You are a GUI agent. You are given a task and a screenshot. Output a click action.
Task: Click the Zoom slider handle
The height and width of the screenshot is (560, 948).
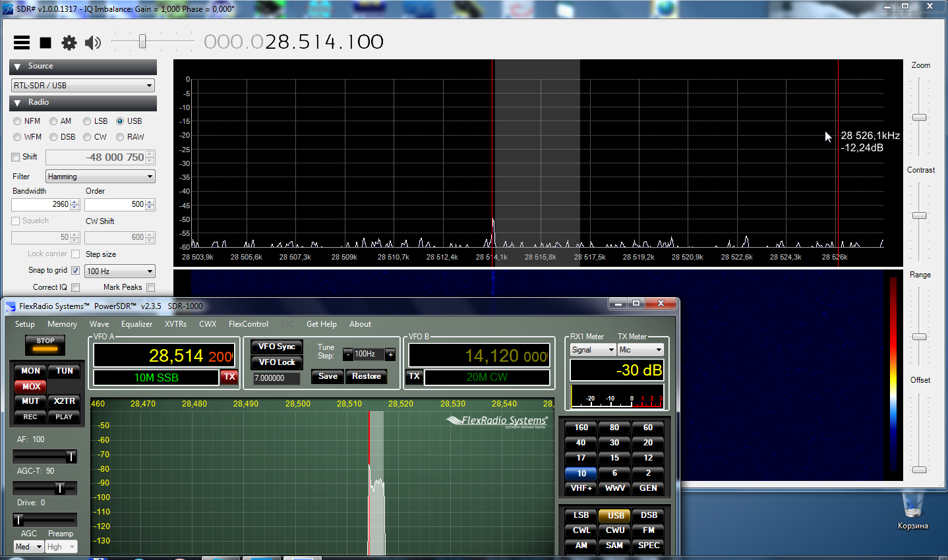coord(919,117)
